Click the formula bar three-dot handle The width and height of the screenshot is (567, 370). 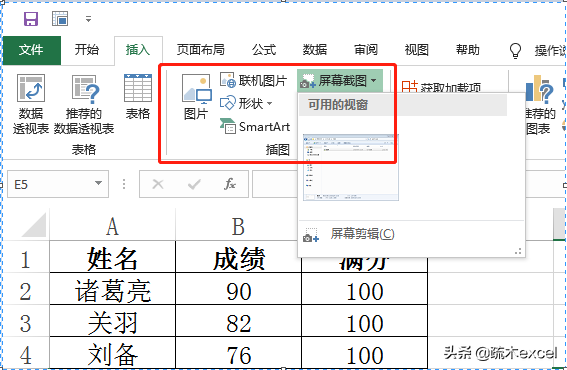coord(124,184)
